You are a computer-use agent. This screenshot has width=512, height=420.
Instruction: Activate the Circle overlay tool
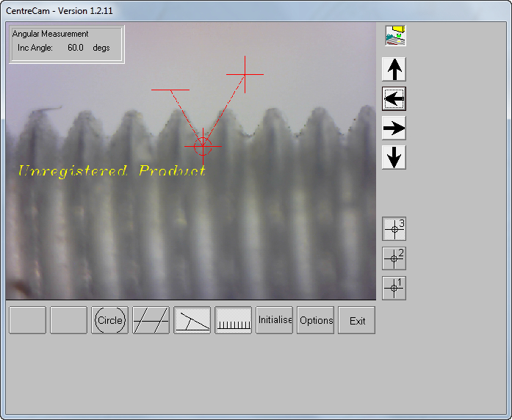pos(109,320)
